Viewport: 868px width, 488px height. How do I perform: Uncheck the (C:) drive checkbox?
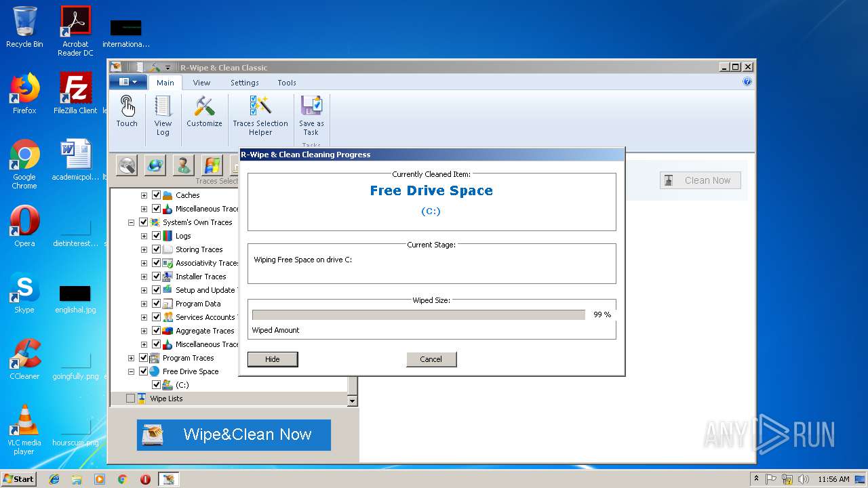(x=156, y=385)
